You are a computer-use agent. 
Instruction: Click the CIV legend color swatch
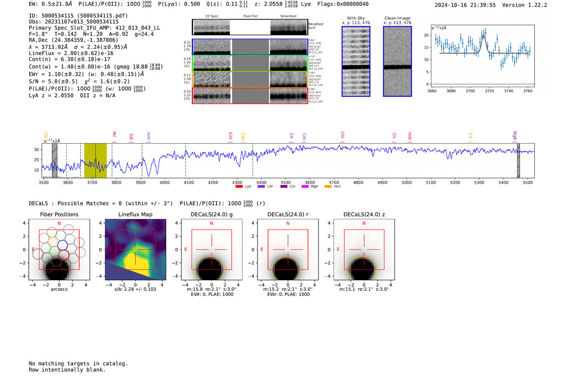pyautogui.click(x=261, y=186)
